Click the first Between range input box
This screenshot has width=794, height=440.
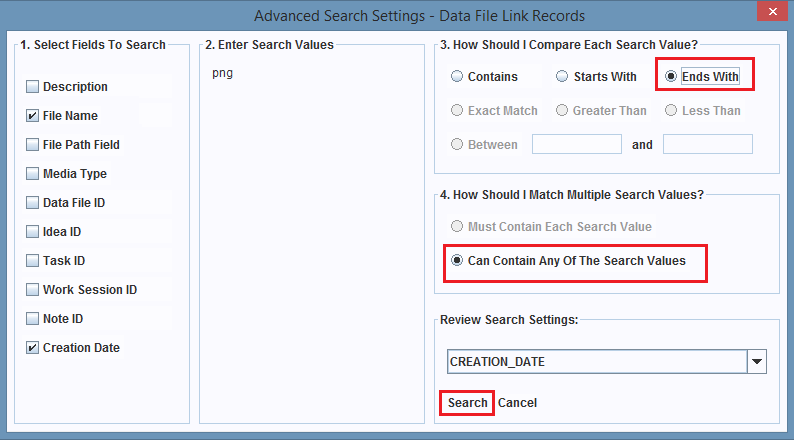576,144
